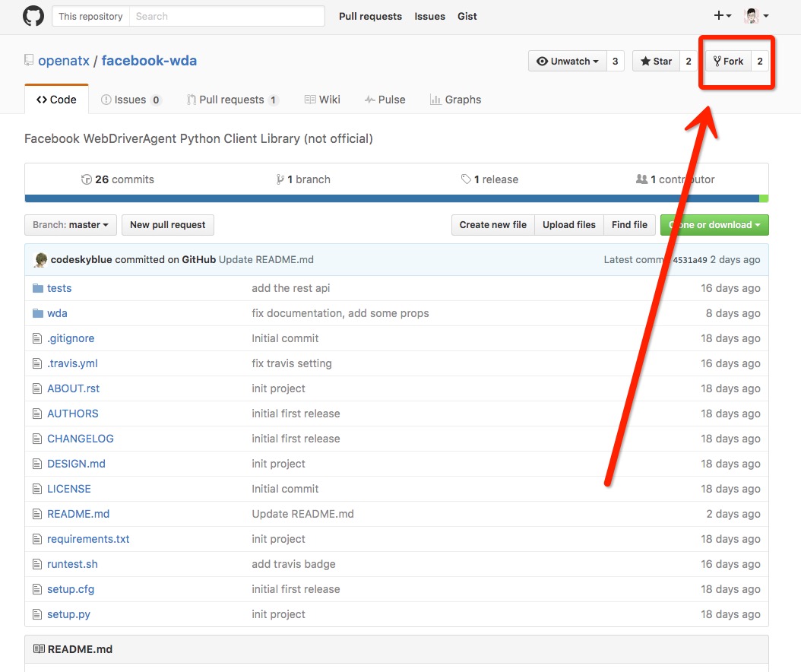Click the file icon next to AUTHORS

[37, 414]
